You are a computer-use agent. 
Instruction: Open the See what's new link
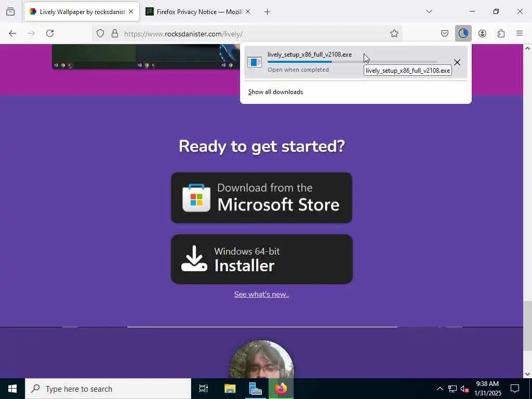click(x=261, y=294)
